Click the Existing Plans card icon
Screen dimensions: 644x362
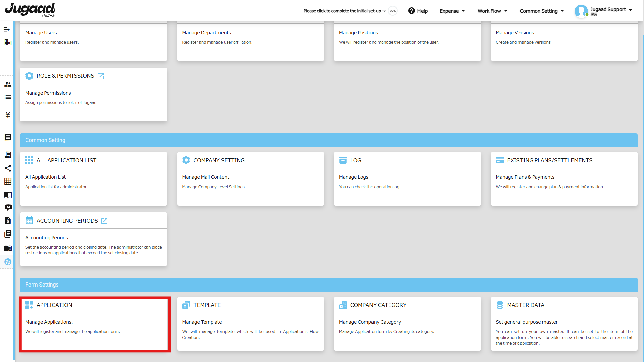(x=500, y=160)
